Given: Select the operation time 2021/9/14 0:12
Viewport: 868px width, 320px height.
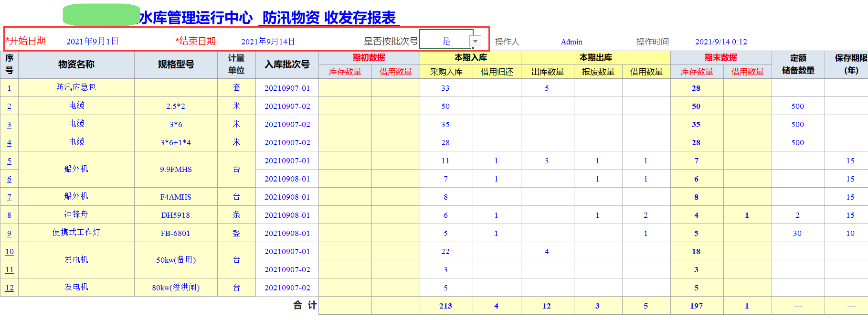Looking at the screenshot, I should coord(721,42).
